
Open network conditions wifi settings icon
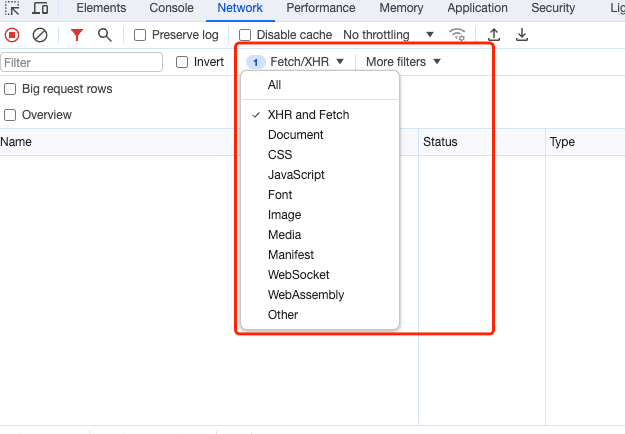click(457, 35)
